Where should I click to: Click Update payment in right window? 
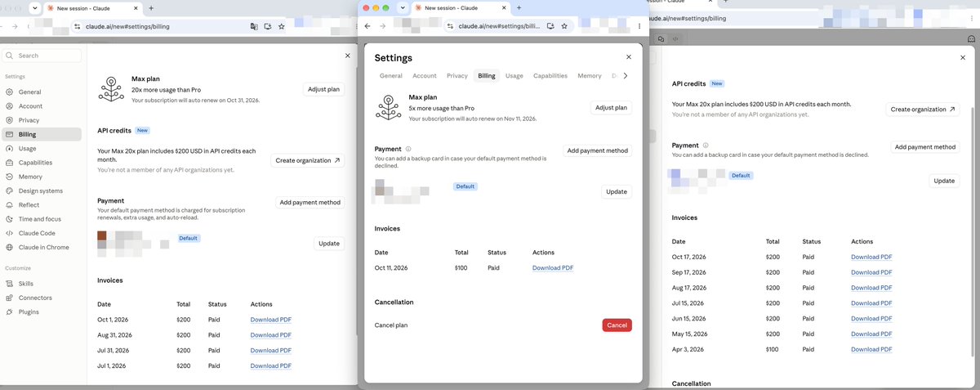tap(944, 181)
